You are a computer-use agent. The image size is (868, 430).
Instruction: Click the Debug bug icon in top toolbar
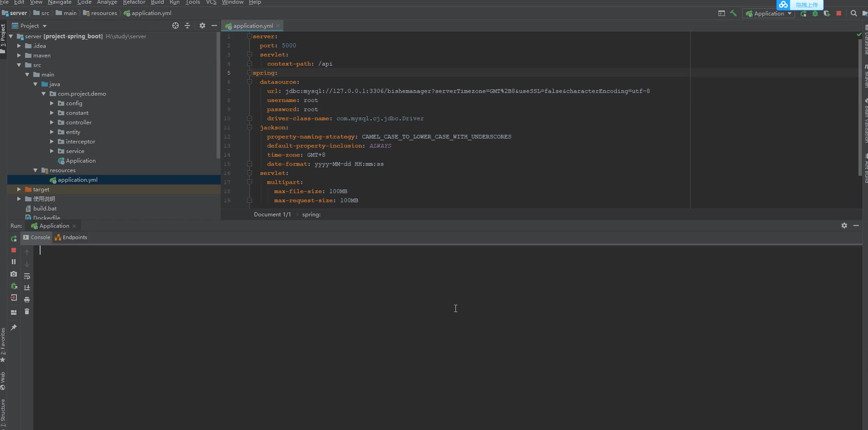coord(815,14)
